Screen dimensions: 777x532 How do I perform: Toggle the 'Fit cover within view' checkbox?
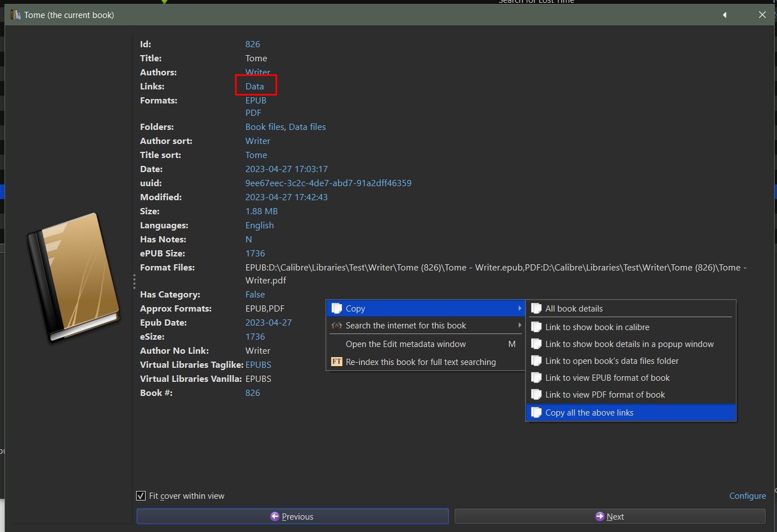click(x=141, y=495)
